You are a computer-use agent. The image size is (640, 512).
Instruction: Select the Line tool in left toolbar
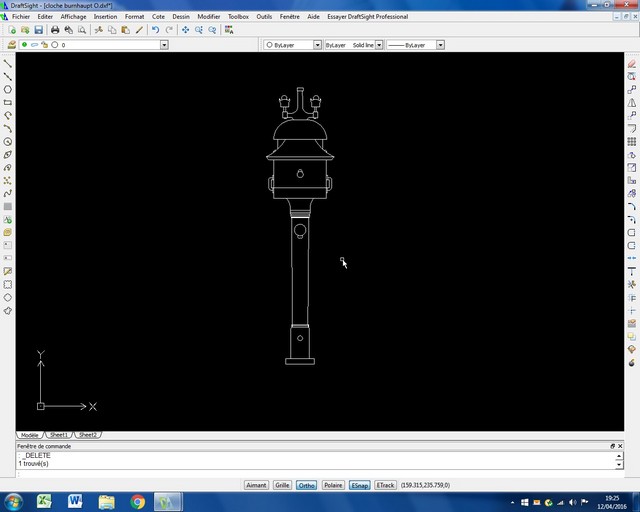(x=8, y=63)
